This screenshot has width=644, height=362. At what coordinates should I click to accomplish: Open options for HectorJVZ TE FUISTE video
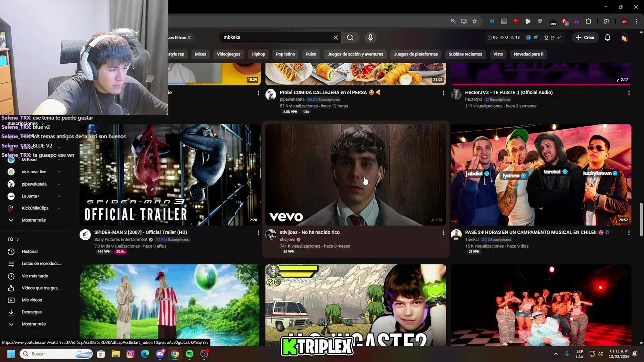pos(629,93)
